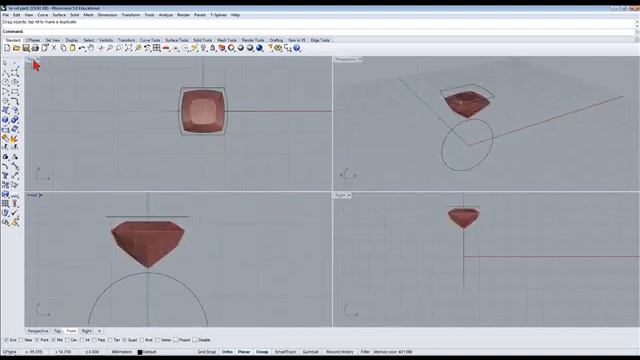Open the File menu
This screenshot has width=640, height=360.
(x=6, y=15)
